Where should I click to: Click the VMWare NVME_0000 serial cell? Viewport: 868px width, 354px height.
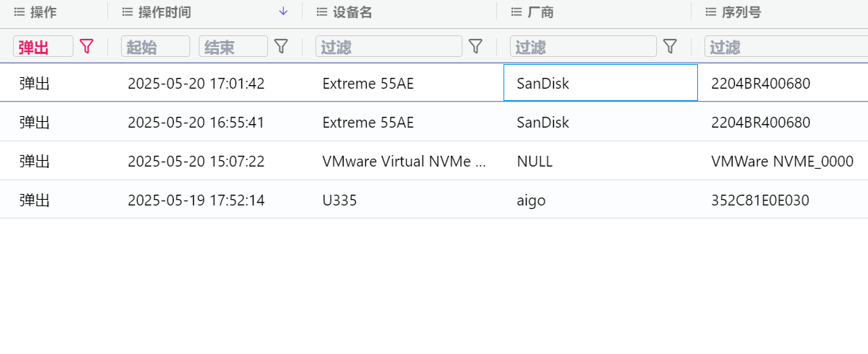click(x=782, y=161)
